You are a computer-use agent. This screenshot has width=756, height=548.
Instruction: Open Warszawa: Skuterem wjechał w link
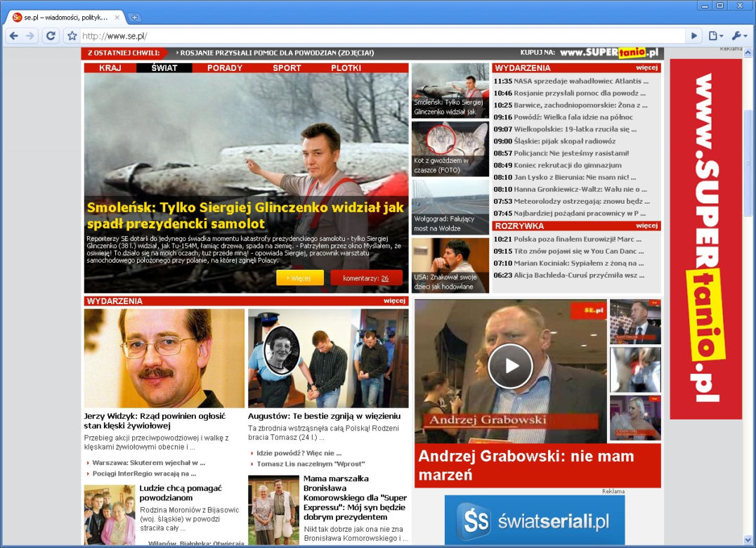click(148, 463)
